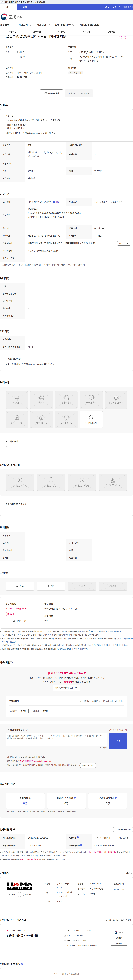Switch to the 개인 tab

(8, 7)
